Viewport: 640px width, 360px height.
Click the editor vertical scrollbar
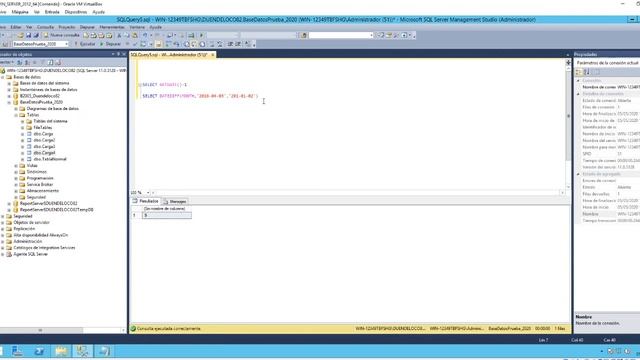[568, 127]
